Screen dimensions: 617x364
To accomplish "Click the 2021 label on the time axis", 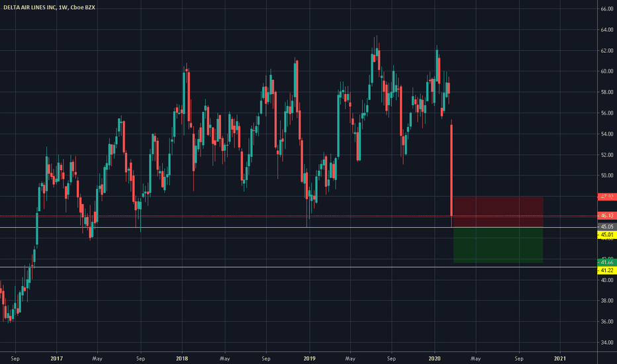I will [x=560, y=359].
